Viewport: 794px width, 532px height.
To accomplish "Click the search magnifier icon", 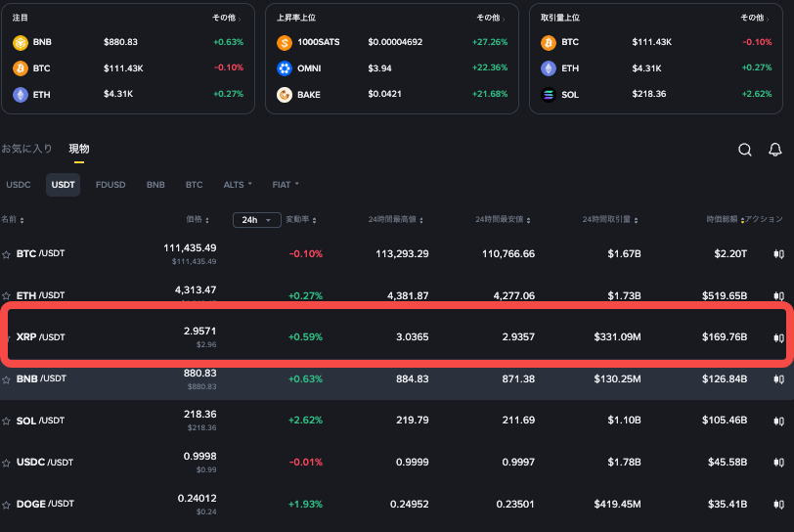I will [x=745, y=150].
